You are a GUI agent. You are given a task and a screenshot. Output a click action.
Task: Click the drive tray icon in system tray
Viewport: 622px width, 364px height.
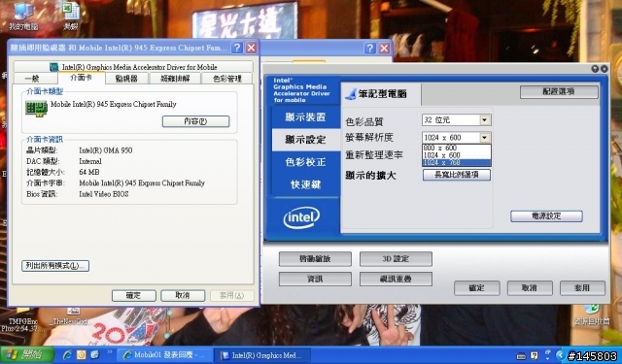click(521, 355)
